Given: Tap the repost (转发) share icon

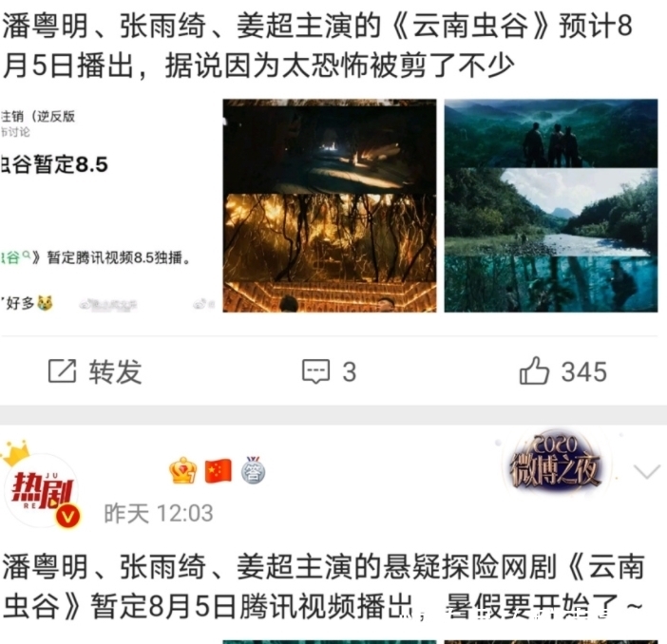Looking at the screenshot, I should click(x=62, y=370).
